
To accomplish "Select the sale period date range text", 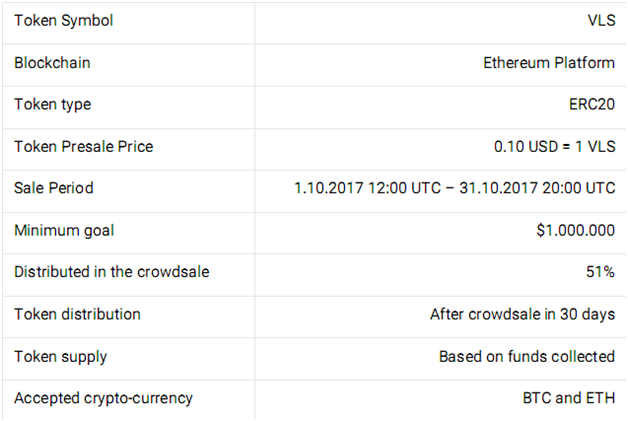I will pos(454,188).
